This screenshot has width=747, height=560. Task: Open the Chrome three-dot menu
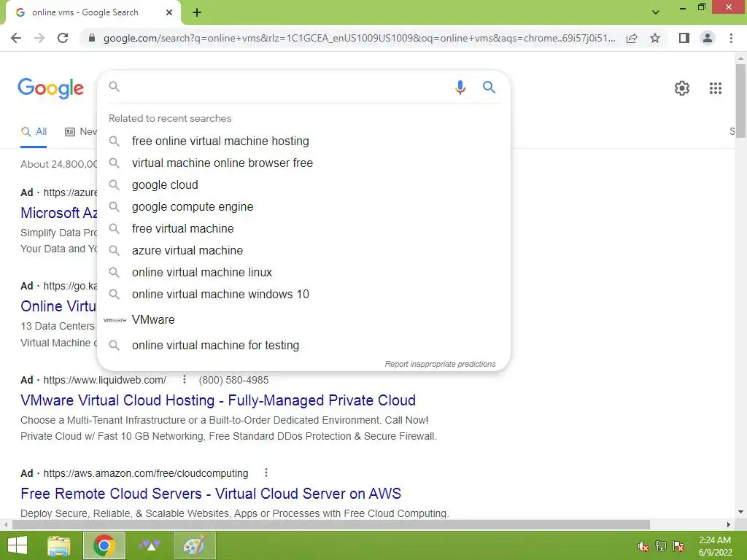[x=731, y=38]
